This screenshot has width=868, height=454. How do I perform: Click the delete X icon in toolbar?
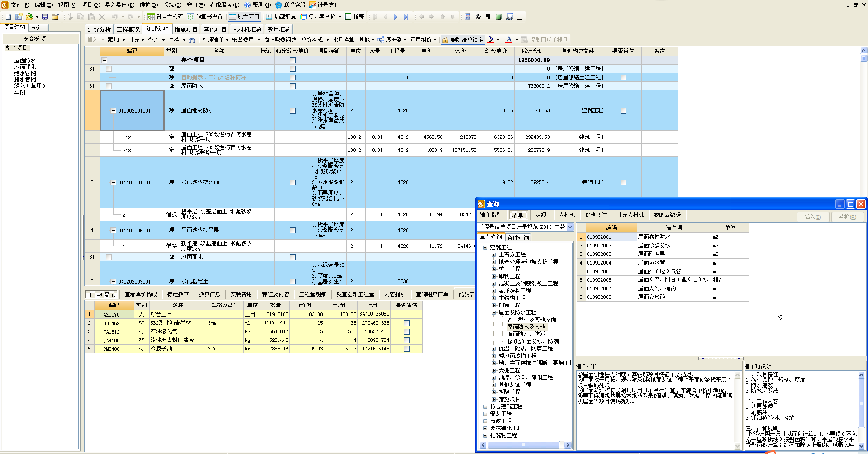(x=102, y=17)
